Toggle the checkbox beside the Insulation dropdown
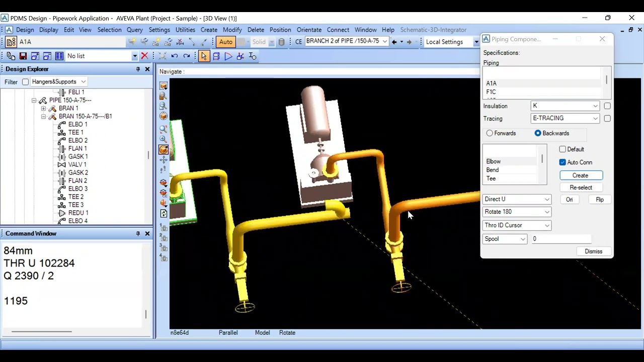This screenshot has height=362, width=644. tap(607, 106)
